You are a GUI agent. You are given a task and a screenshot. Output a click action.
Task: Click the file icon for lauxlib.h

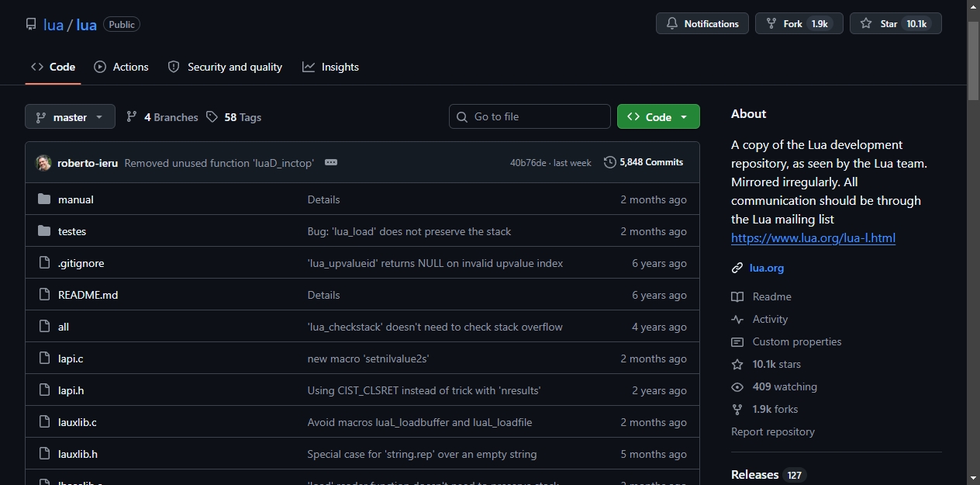click(44, 454)
